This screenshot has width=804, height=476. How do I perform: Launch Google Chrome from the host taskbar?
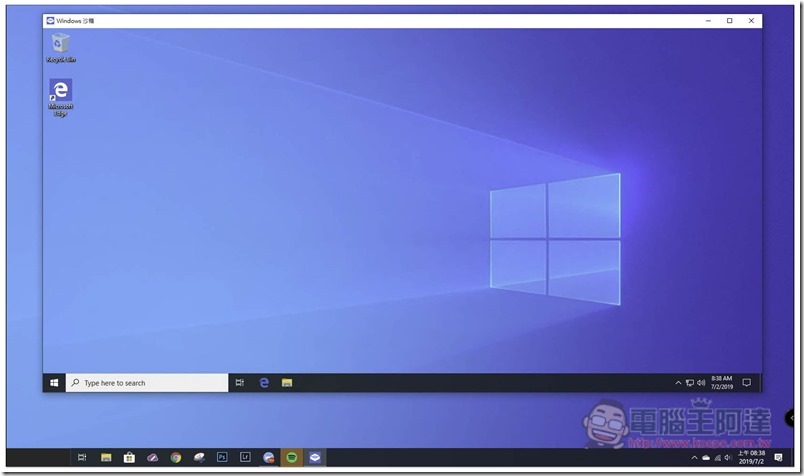pyautogui.click(x=176, y=457)
